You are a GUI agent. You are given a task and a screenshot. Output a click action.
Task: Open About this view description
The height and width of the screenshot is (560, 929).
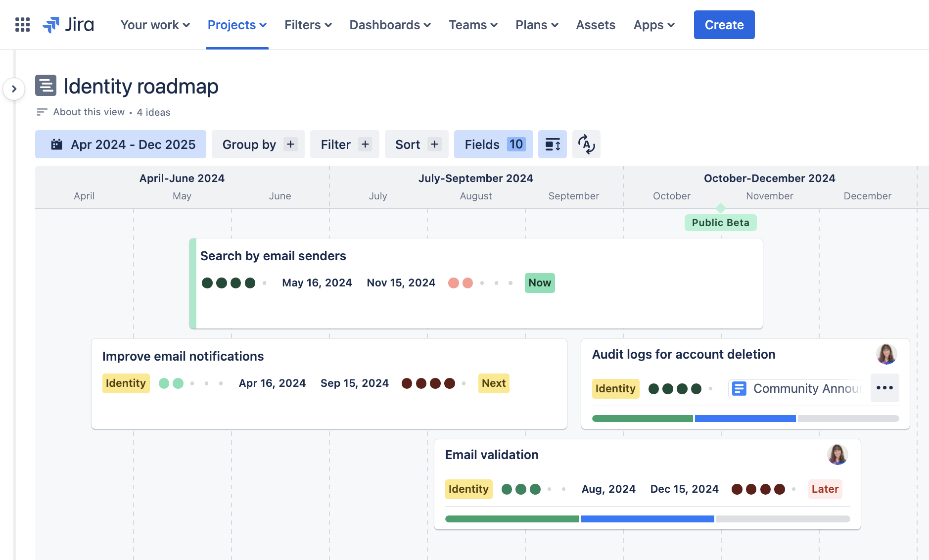click(89, 112)
